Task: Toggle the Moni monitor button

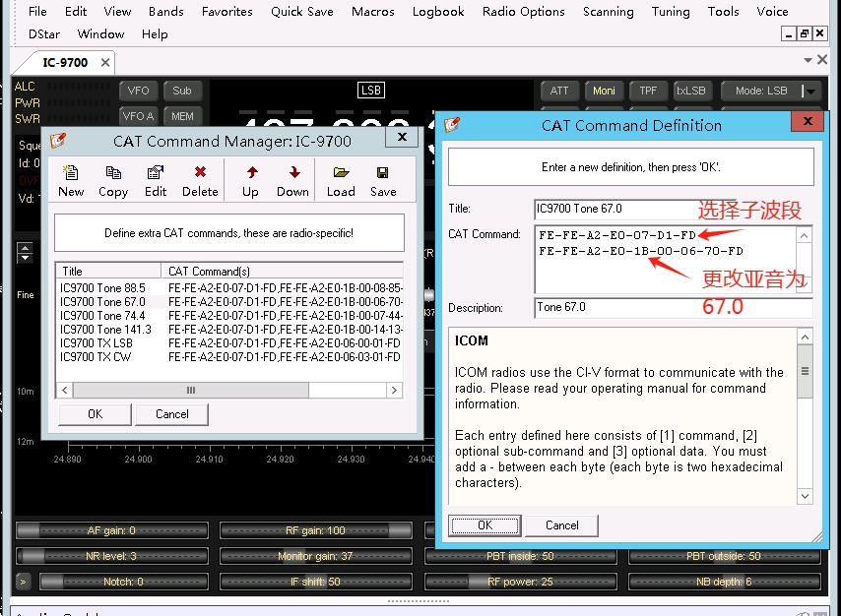Action: tap(604, 91)
